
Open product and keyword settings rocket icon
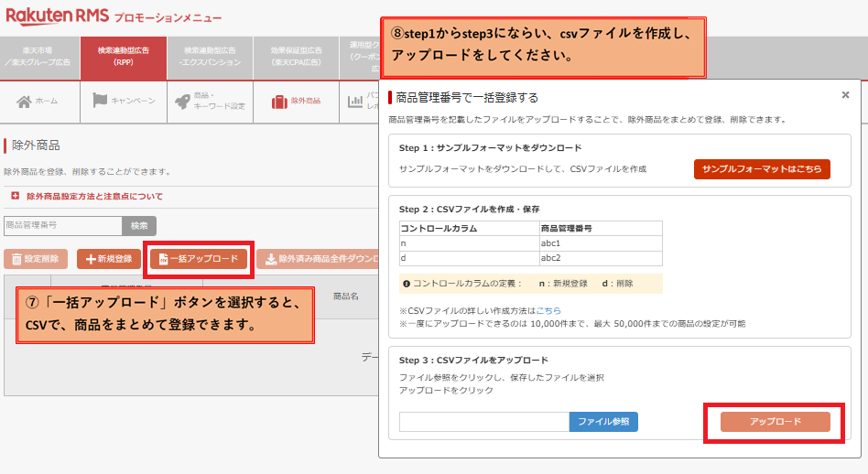[182, 101]
